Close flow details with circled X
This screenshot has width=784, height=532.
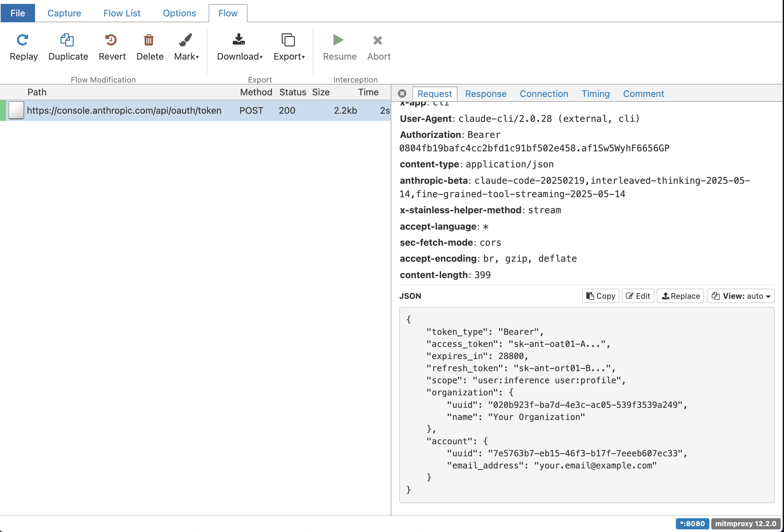click(x=402, y=94)
